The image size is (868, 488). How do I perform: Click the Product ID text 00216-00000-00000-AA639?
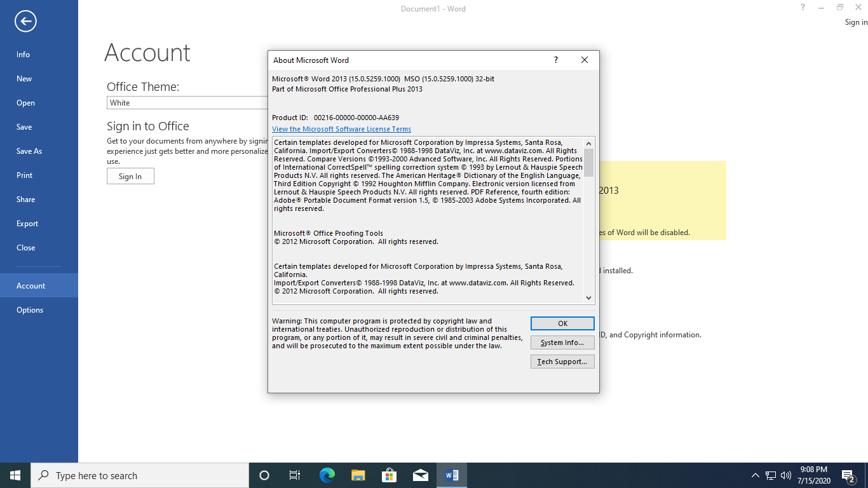(356, 118)
